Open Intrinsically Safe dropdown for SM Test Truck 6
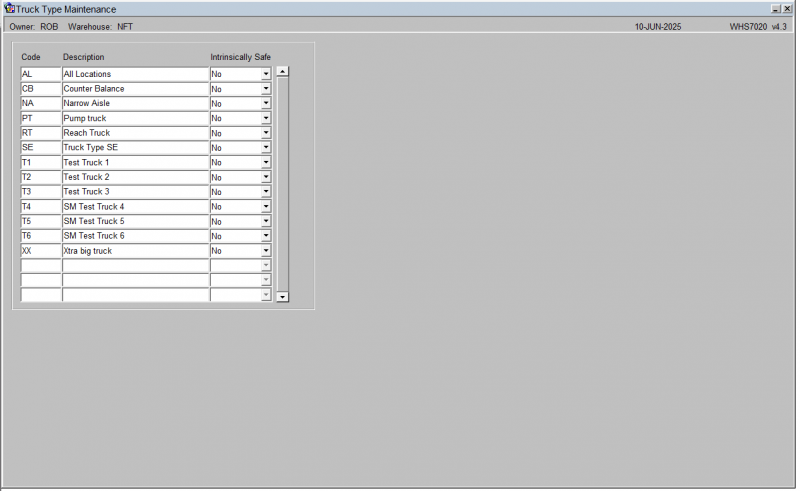The width and height of the screenshot is (800, 491). (x=266, y=236)
